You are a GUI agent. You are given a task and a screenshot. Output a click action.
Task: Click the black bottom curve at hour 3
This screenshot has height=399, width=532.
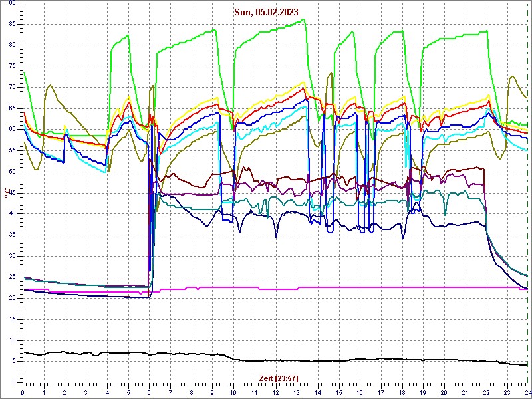point(86,353)
